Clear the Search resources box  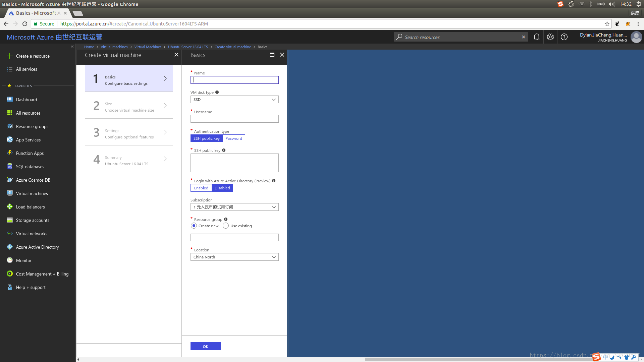524,37
